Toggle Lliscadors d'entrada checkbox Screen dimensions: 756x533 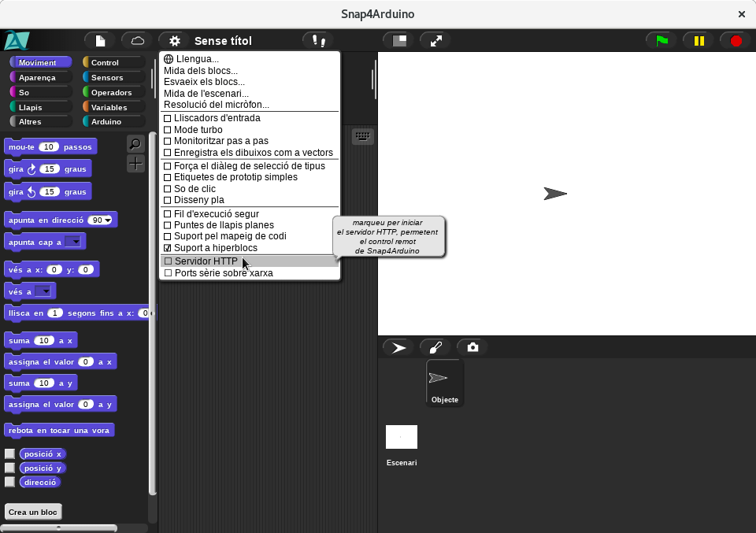pyautogui.click(x=168, y=118)
